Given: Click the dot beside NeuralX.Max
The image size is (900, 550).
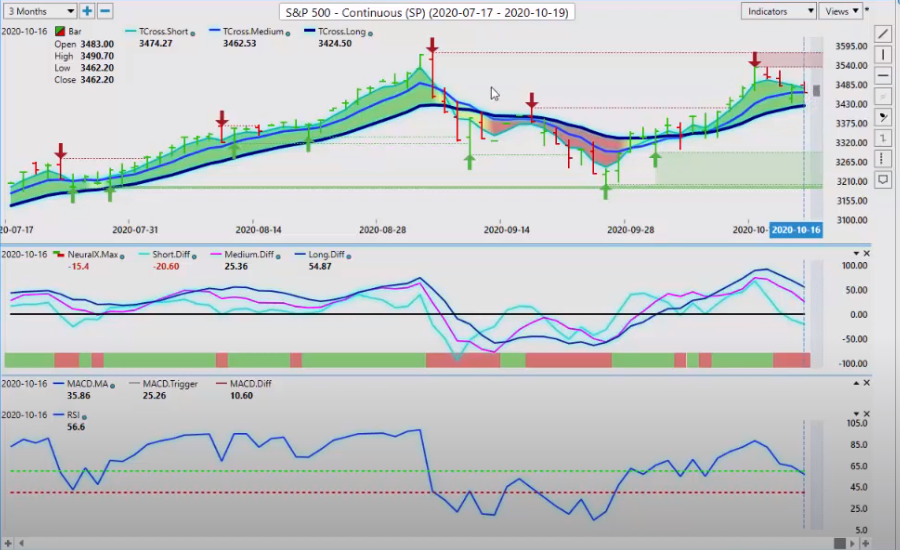Looking at the screenshot, I should click(122, 257).
